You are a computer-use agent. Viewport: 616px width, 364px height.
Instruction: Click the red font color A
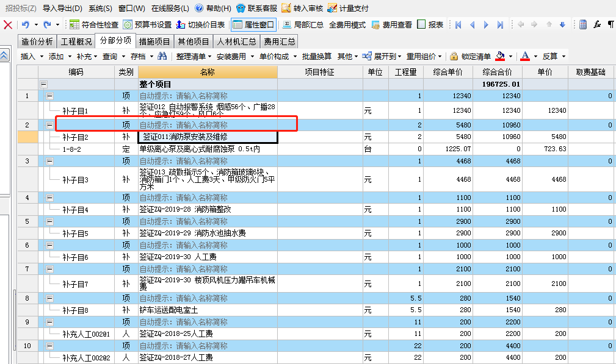(525, 56)
